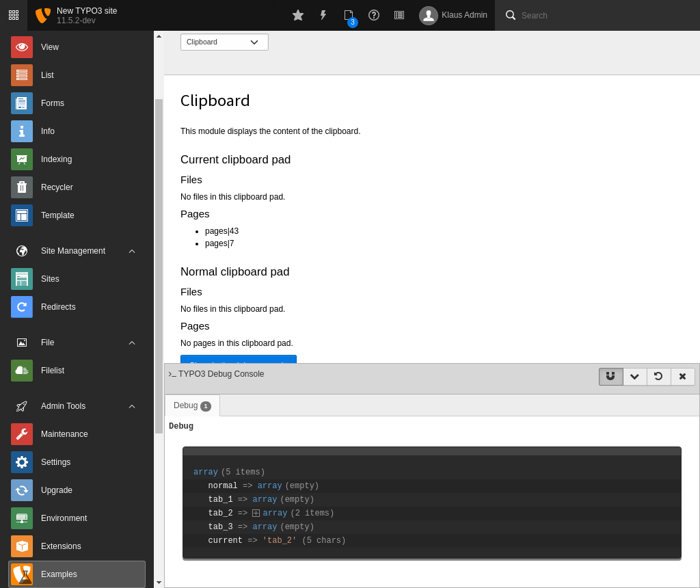Toggle debug console magnet scroll lock
Screen dimensions: 700x588
tap(610, 377)
